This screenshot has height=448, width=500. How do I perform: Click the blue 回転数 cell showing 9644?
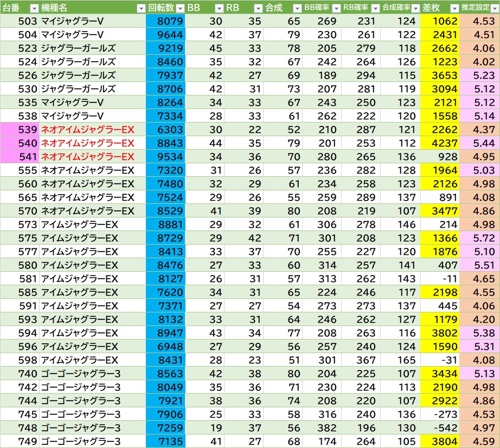pyautogui.click(x=165, y=35)
